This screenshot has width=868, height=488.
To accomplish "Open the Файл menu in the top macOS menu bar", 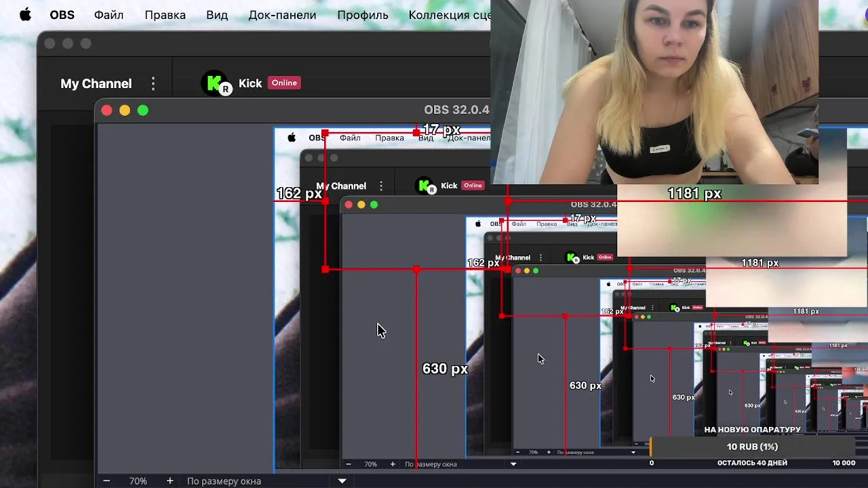I will click(x=108, y=15).
